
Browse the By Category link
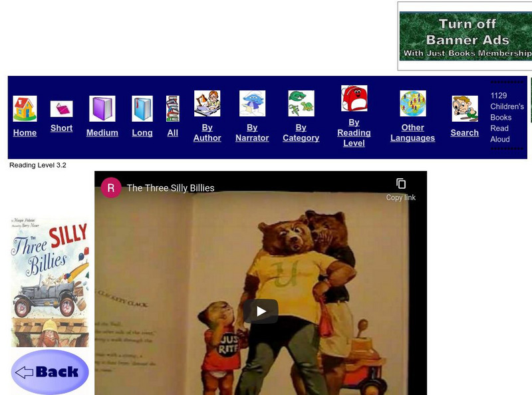pyautogui.click(x=301, y=133)
